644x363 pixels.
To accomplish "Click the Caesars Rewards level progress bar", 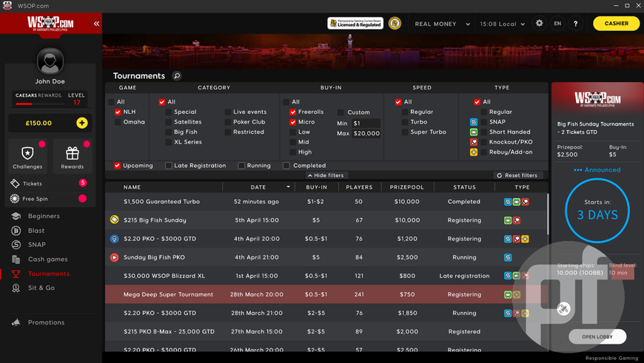I will [40, 104].
